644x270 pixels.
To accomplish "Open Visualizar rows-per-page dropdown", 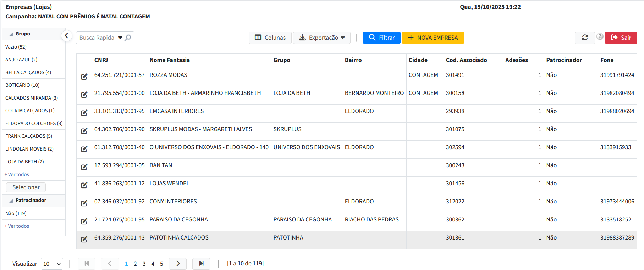I will [x=52, y=264].
